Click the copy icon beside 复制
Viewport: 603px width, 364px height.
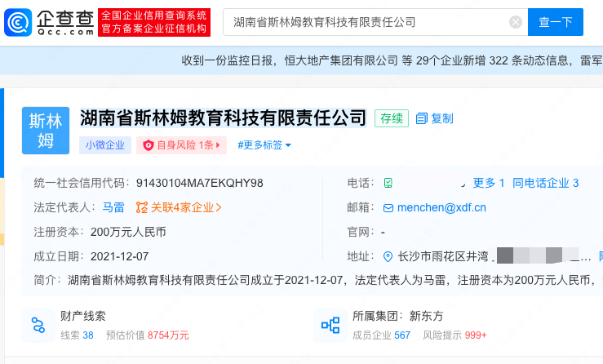click(422, 118)
